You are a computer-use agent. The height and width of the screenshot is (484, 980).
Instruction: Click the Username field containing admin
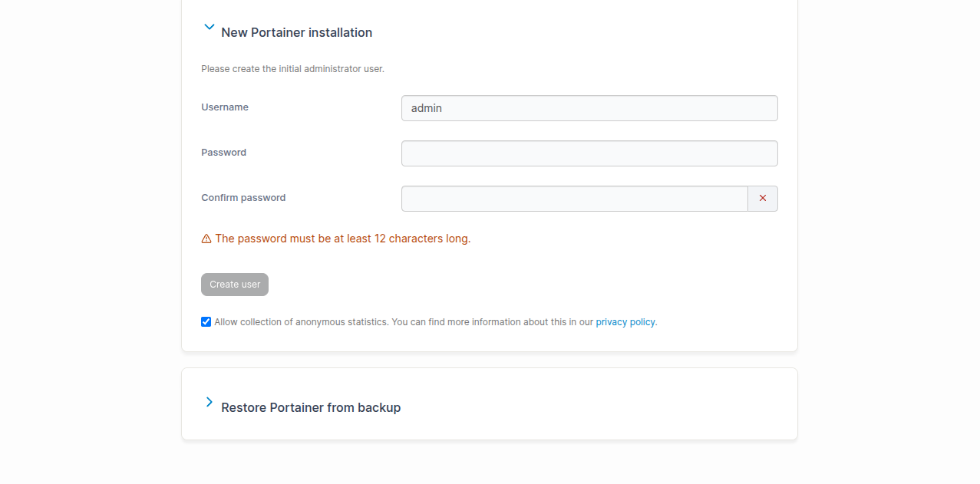589,108
